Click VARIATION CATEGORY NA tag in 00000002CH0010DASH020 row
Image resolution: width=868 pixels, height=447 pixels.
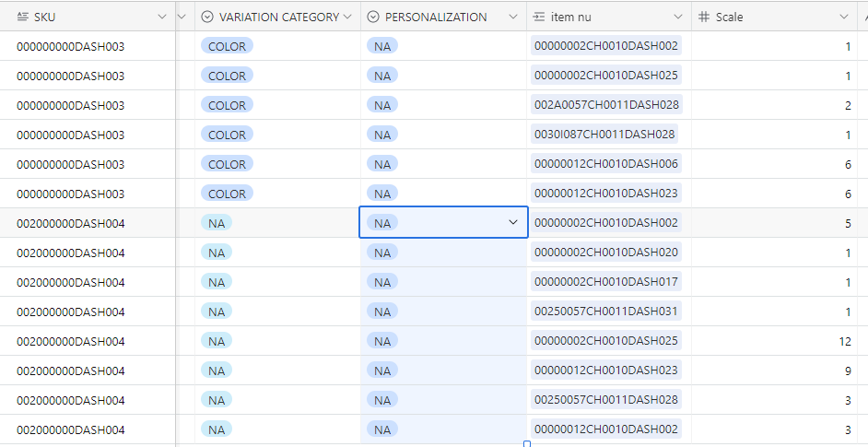coord(217,252)
